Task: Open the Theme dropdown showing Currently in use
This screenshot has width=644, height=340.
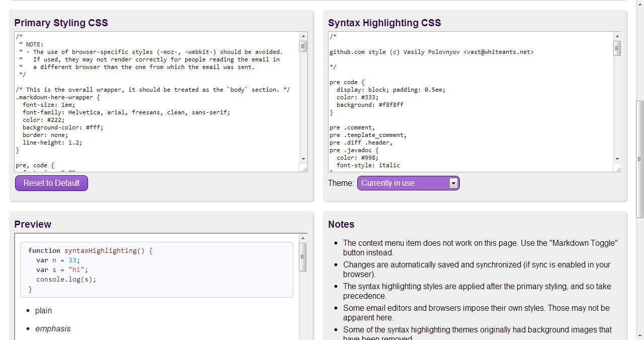Action: point(408,183)
